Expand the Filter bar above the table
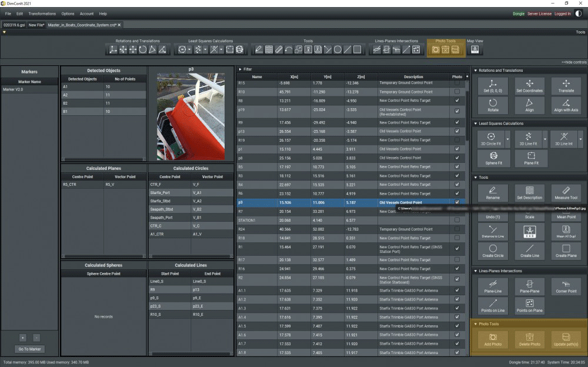The height and width of the screenshot is (367, 588). coord(239,69)
